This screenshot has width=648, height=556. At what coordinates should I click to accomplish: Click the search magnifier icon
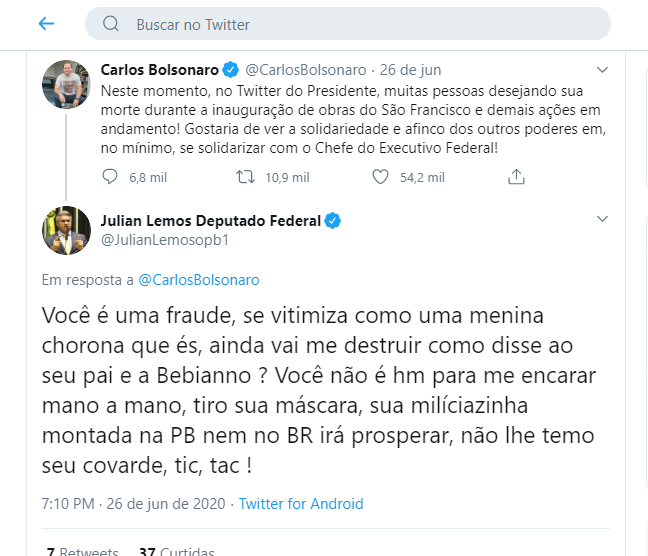(111, 24)
